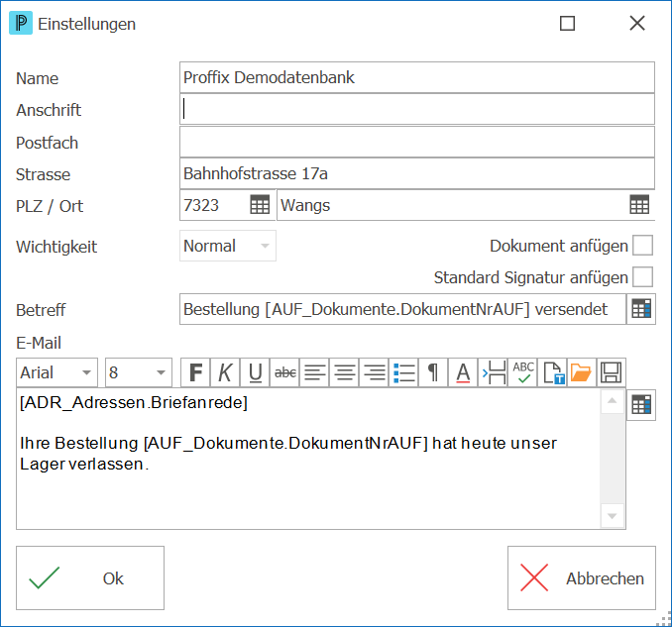This screenshot has height=627, width=672.
Task: Confirm settings with the Ok button
Action: (90, 577)
